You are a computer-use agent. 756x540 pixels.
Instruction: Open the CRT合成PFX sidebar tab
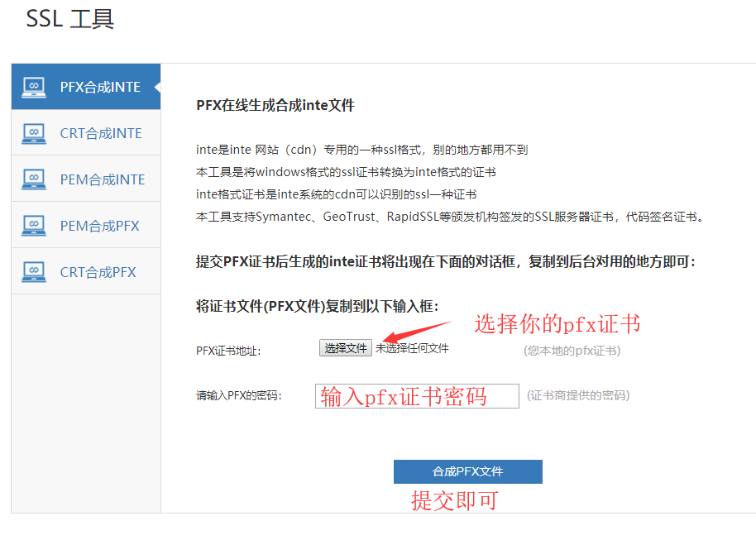(98, 272)
